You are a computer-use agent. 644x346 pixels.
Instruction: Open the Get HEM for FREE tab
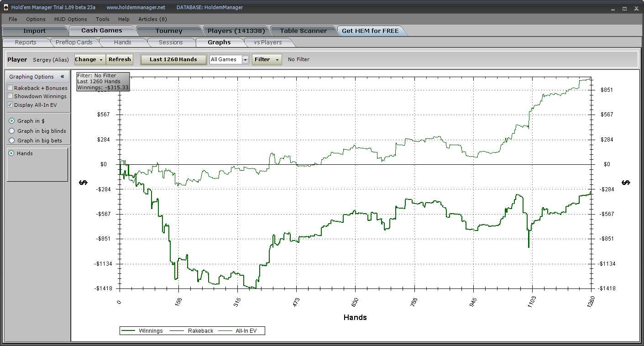(x=370, y=31)
